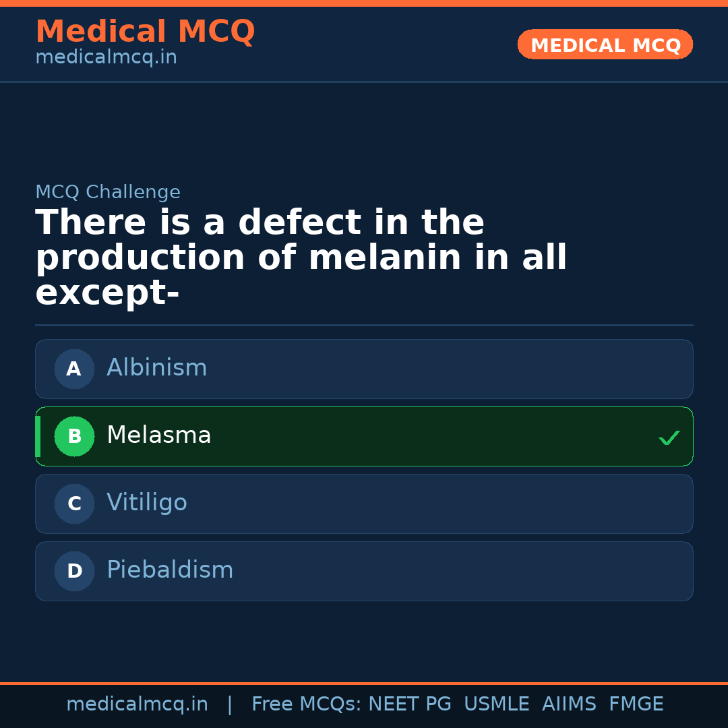The width and height of the screenshot is (728, 728).
Task: Click the orange MEDICAL MCQ badge
Action: click(605, 44)
